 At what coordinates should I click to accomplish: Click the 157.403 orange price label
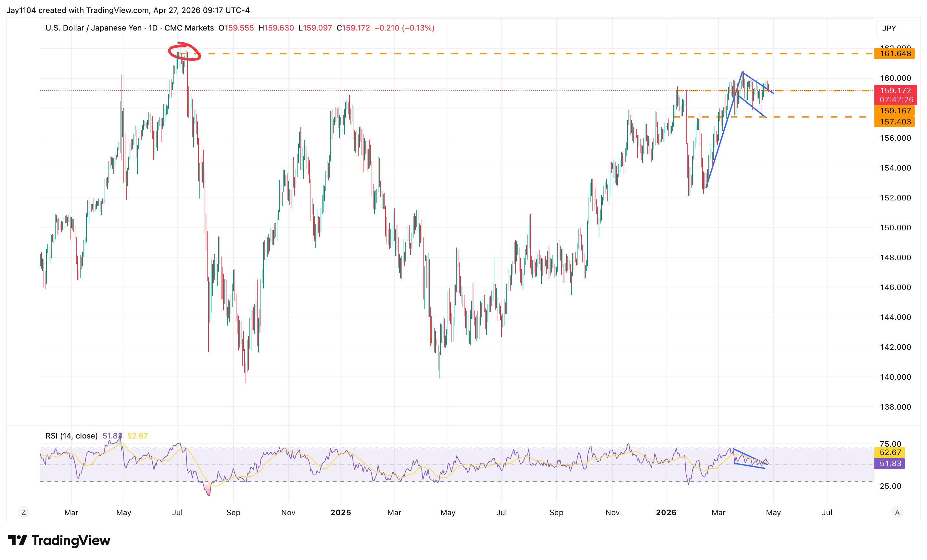(x=894, y=122)
